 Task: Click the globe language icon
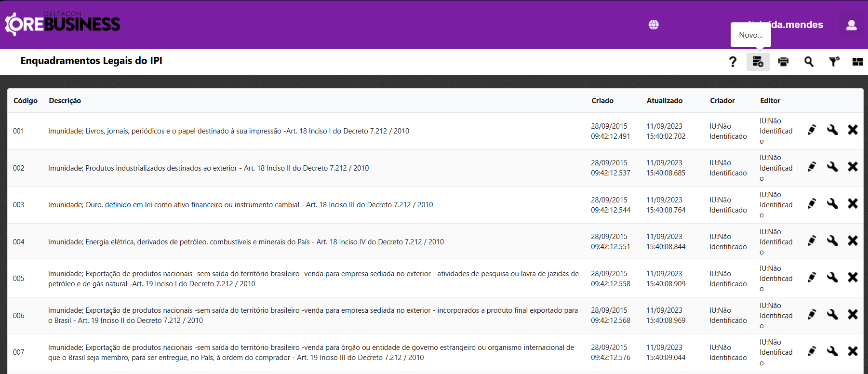[x=654, y=25]
